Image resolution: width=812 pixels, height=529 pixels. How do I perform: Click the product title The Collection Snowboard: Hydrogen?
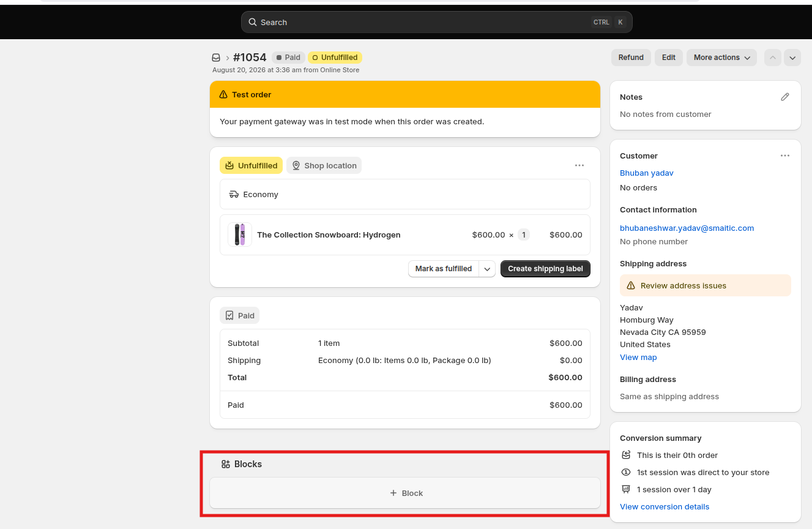(329, 234)
